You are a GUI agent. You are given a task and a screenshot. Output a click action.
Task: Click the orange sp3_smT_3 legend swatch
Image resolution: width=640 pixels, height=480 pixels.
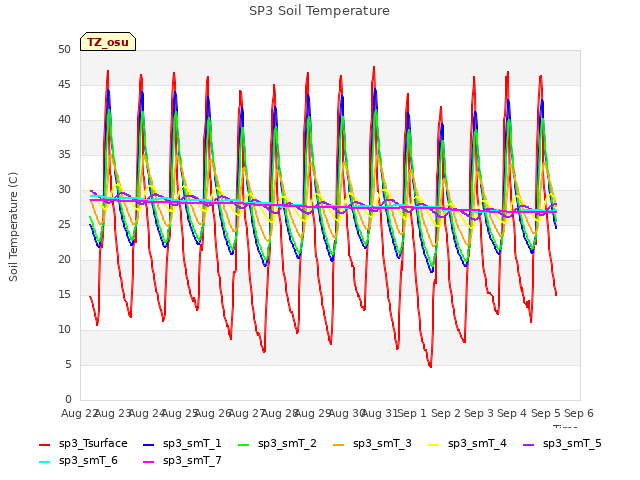(338, 444)
